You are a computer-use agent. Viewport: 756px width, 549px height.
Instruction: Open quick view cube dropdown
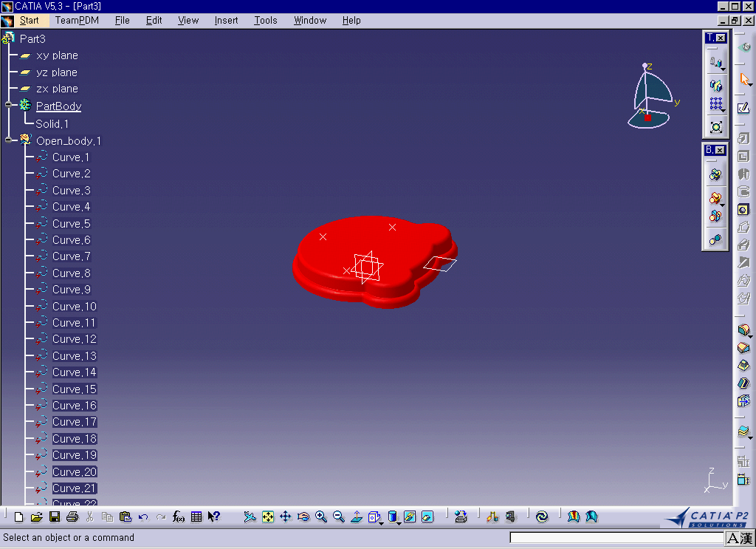381,523
